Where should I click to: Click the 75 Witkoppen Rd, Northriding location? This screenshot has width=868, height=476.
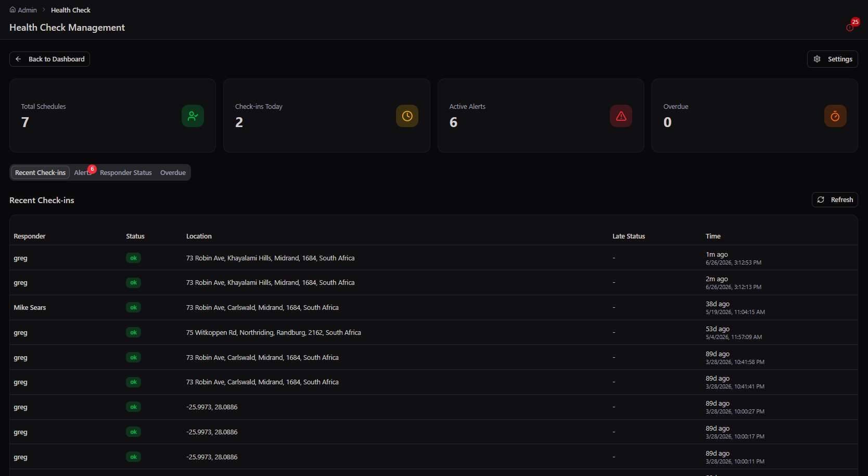point(273,332)
